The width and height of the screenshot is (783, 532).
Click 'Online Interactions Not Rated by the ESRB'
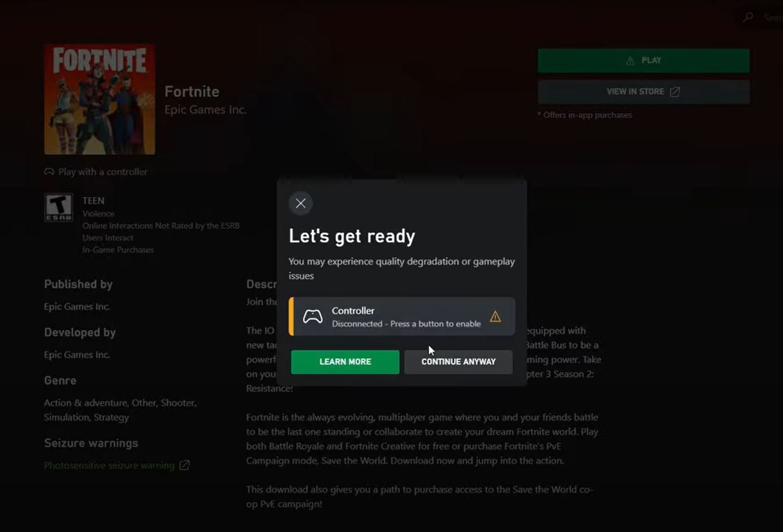(x=161, y=226)
